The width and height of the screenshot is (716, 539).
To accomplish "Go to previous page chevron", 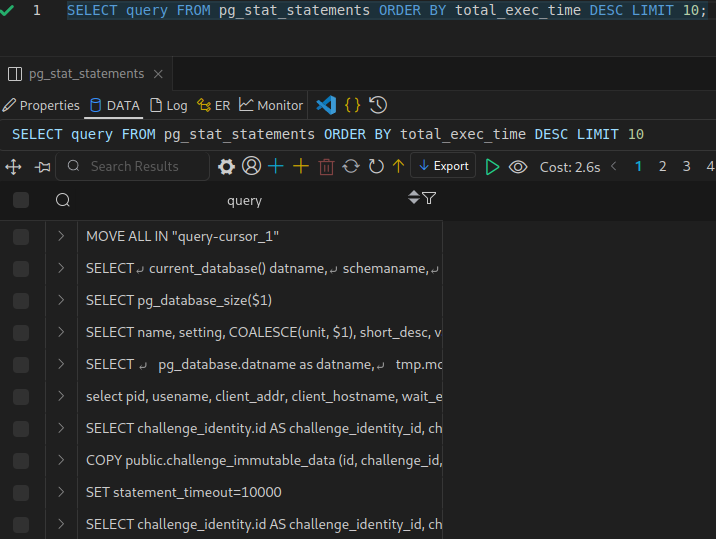I will click(614, 166).
